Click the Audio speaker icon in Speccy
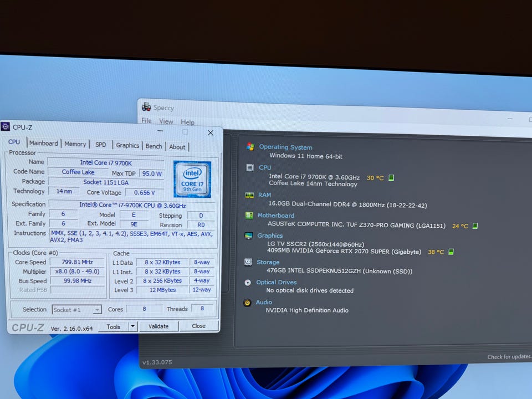Screen dimensions: 532x399 click(247, 303)
